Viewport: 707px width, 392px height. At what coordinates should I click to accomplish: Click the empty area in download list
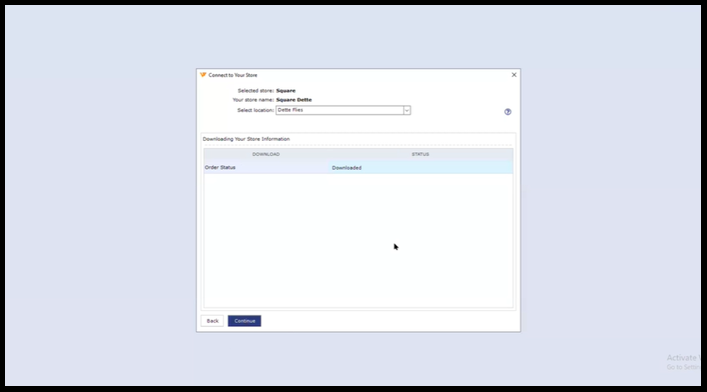(358, 240)
